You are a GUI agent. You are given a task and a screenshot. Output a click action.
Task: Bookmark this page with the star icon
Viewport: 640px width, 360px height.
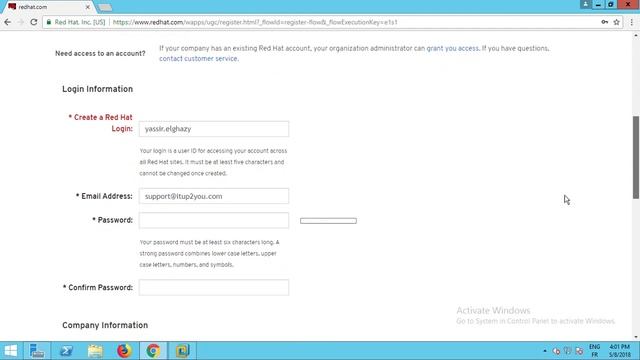[616, 22]
